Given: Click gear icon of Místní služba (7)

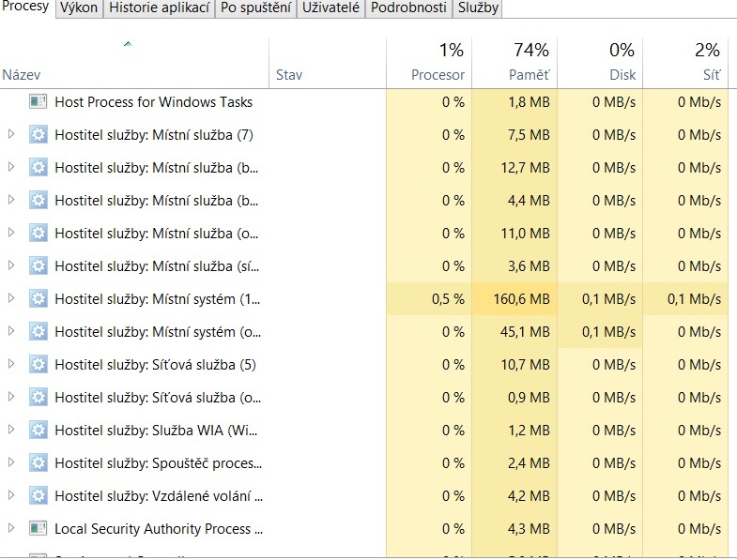Looking at the screenshot, I should 38,135.
